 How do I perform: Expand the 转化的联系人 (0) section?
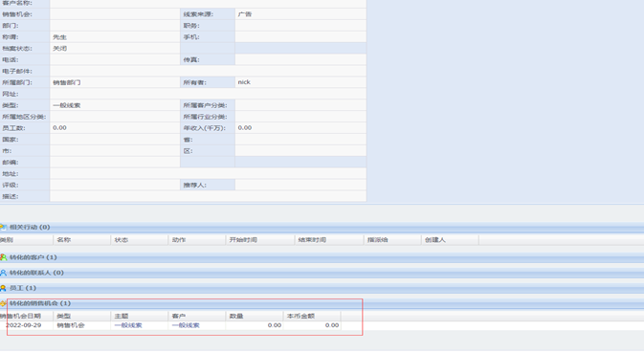pos(36,273)
